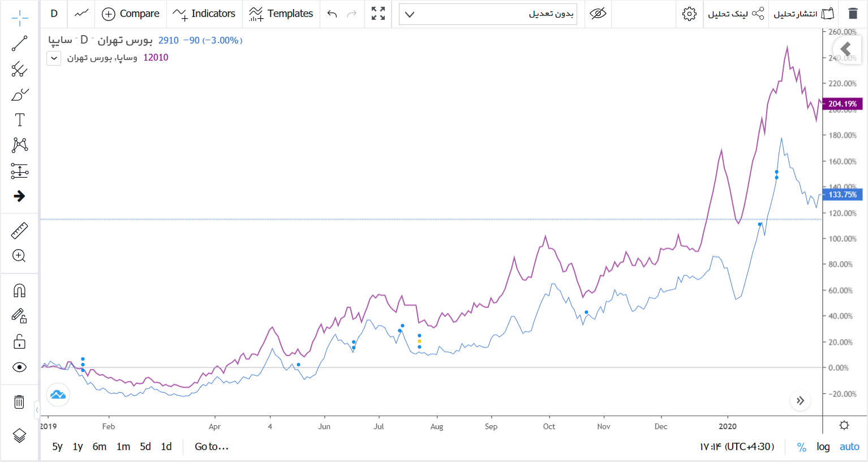868x462 pixels.
Task: Open the ruler measure tool
Action: point(19,231)
